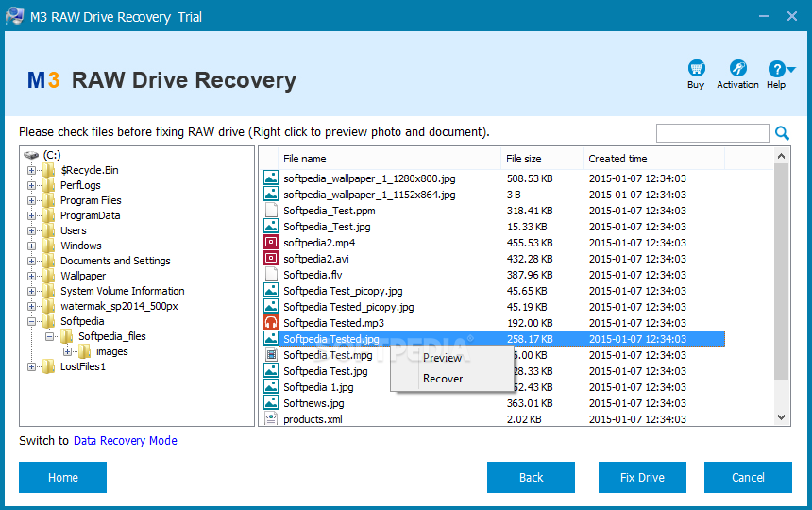Viewport: 812px width, 510px height.
Task: Expand the PerfLogs tree node
Action: [x=31, y=185]
